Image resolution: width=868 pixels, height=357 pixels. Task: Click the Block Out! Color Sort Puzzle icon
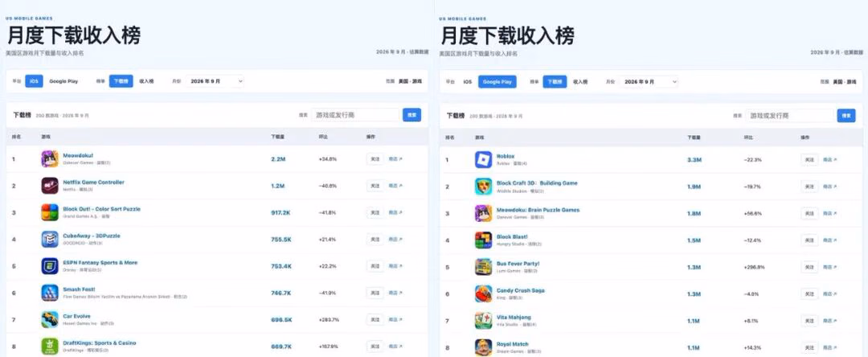50,212
